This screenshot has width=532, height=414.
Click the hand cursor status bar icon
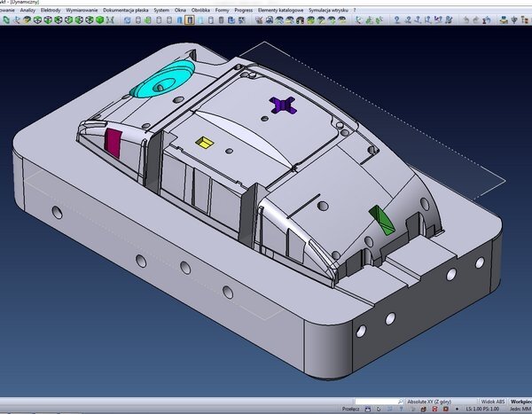coord(379,409)
